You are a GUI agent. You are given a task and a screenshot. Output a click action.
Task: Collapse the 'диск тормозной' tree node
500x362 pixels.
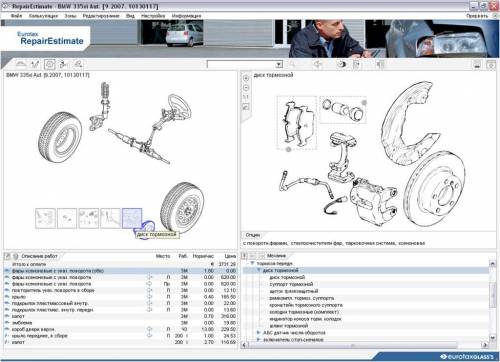click(259, 270)
